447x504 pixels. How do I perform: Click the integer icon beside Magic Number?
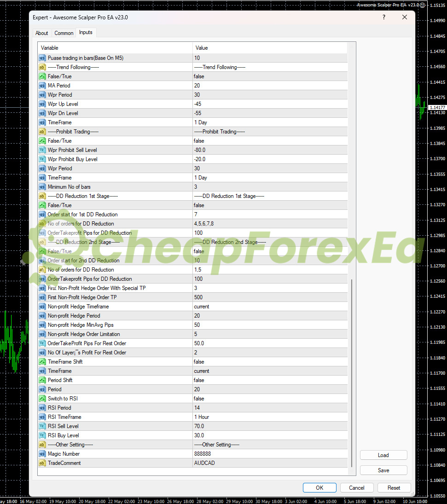(x=42, y=454)
